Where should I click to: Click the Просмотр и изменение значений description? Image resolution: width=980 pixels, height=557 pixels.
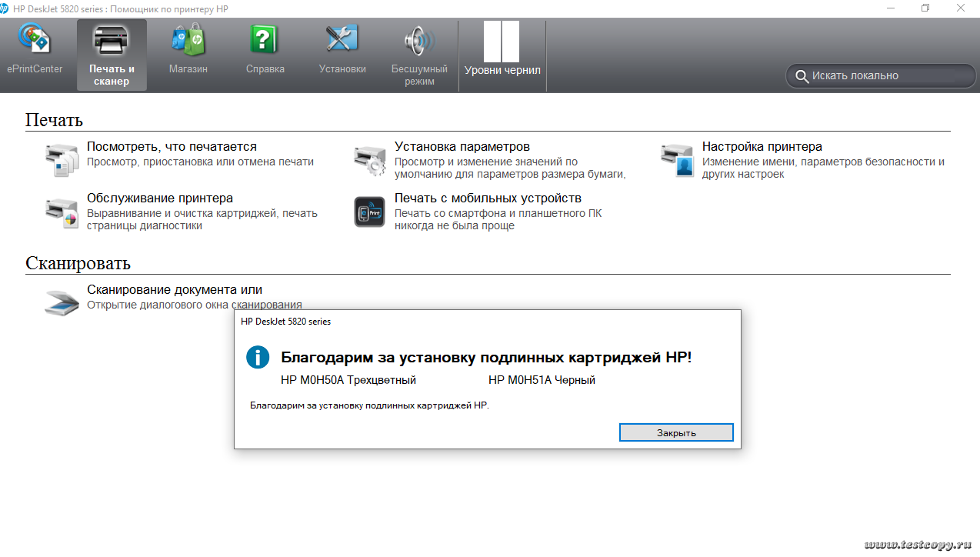pos(510,168)
